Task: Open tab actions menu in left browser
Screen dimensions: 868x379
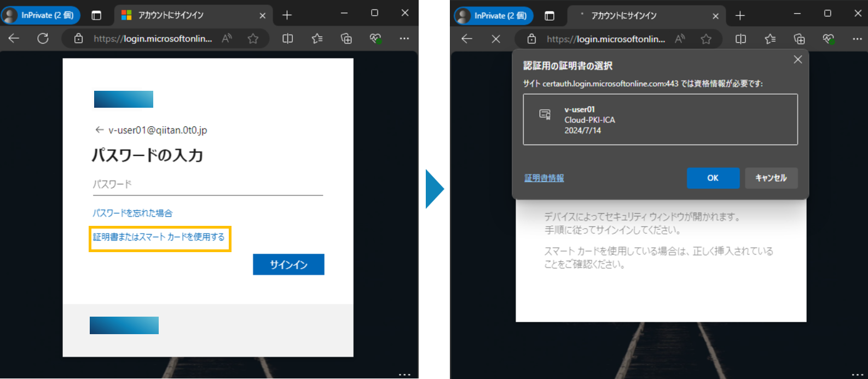Action: (x=96, y=15)
